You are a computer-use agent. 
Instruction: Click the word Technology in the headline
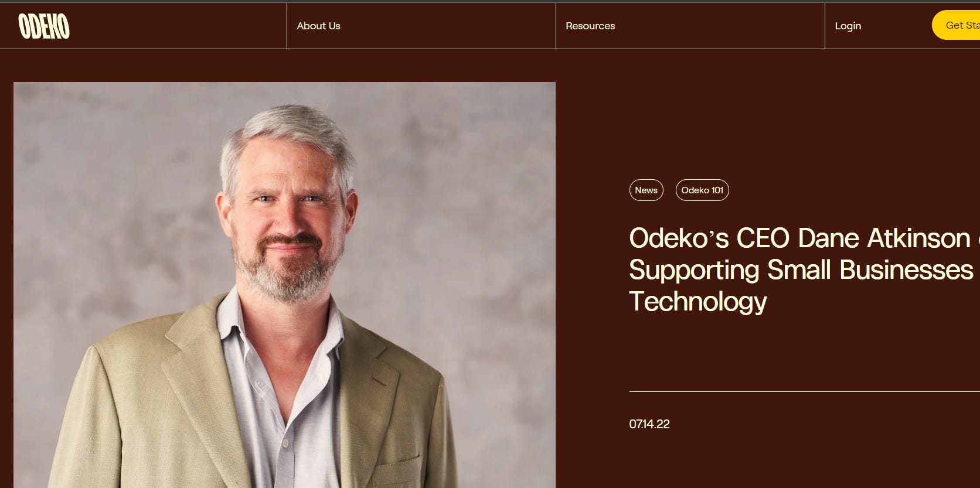[697, 302]
